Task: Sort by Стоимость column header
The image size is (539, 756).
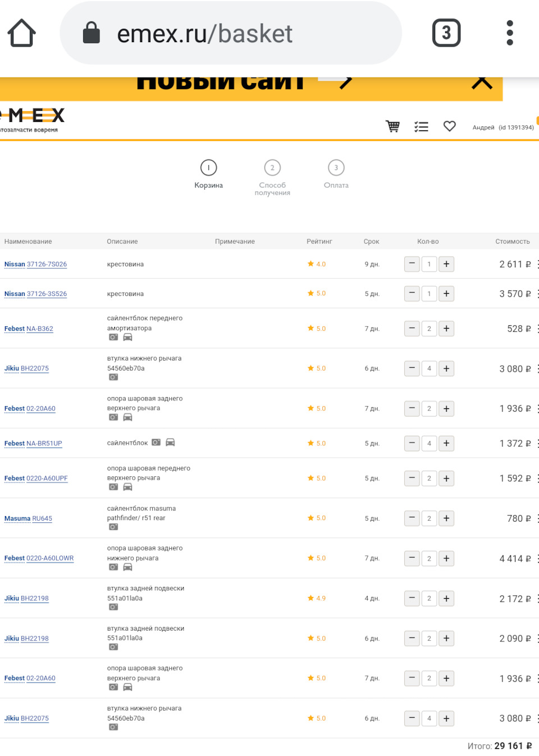Action: [513, 242]
